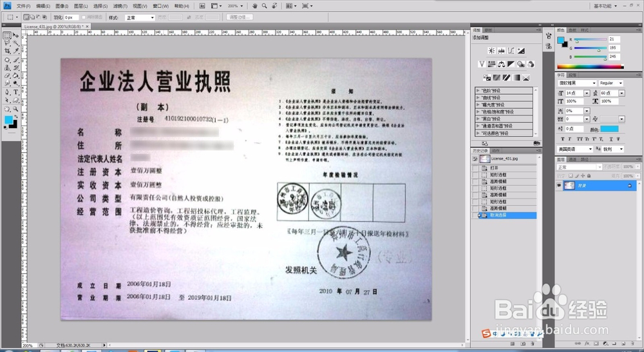Click the 羽化 feather input field
The image size is (644, 352).
coord(71,17)
